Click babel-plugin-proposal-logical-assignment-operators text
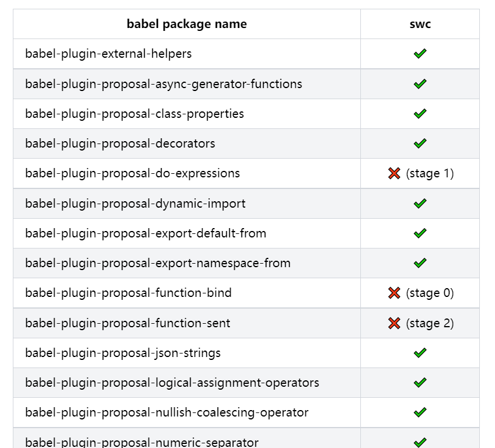 coord(172,383)
